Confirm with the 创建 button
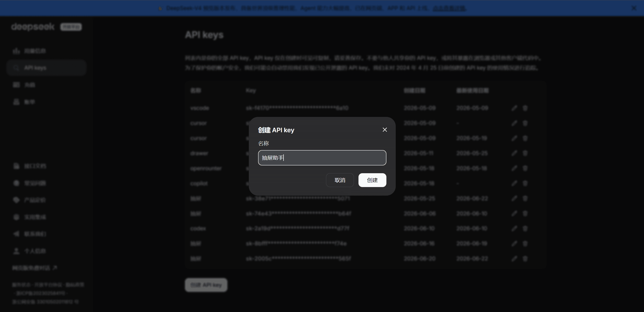 372,180
